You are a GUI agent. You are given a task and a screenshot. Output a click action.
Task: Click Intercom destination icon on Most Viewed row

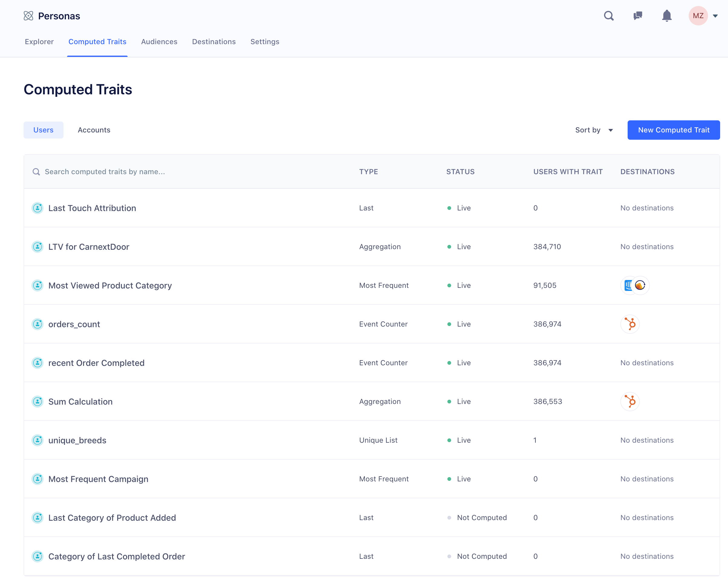(x=628, y=285)
